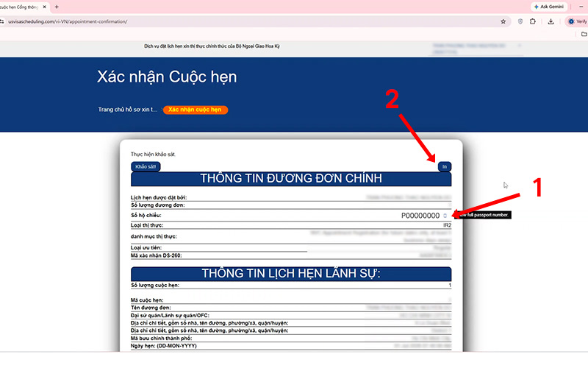This screenshot has width=588, height=368.
Task: Click the 'Loại thị thực:' label
Action: (x=147, y=225)
